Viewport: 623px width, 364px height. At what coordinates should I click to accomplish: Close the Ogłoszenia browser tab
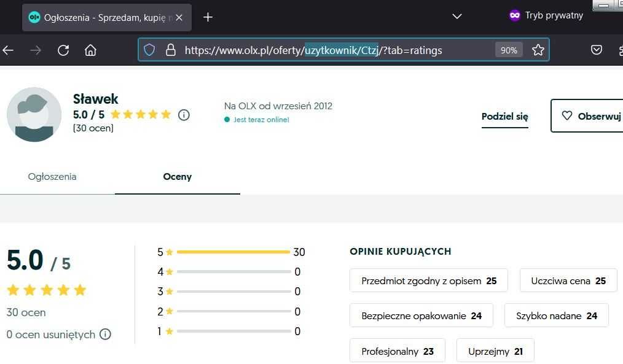pos(179,17)
